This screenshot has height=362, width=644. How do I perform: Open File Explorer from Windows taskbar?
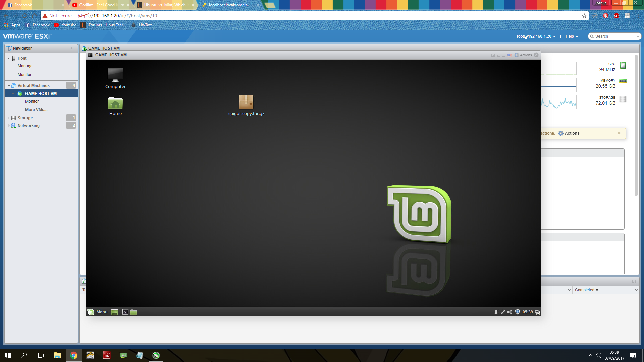[57, 355]
